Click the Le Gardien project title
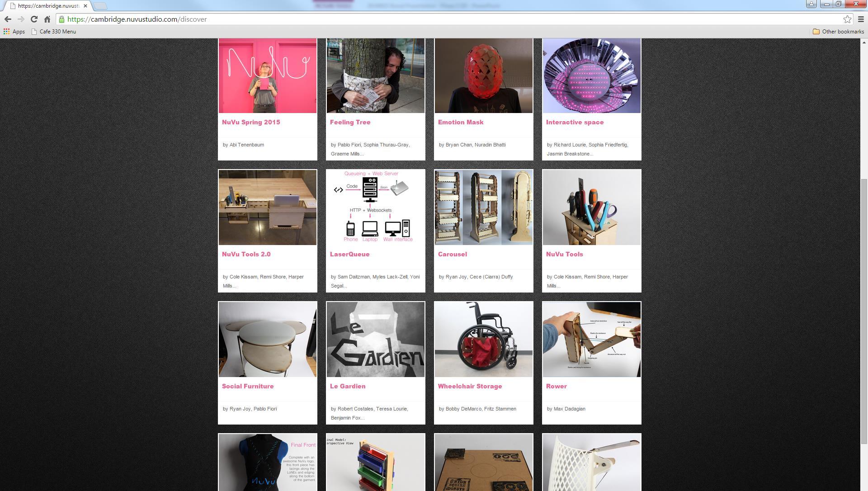868x491 pixels. [348, 386]
